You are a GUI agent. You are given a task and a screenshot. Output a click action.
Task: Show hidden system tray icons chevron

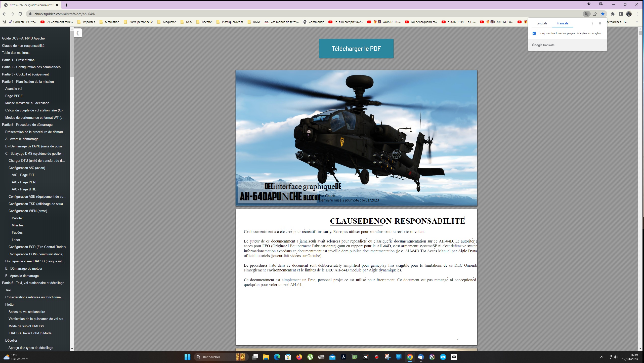pyautogui.click(x=602, y=357)
